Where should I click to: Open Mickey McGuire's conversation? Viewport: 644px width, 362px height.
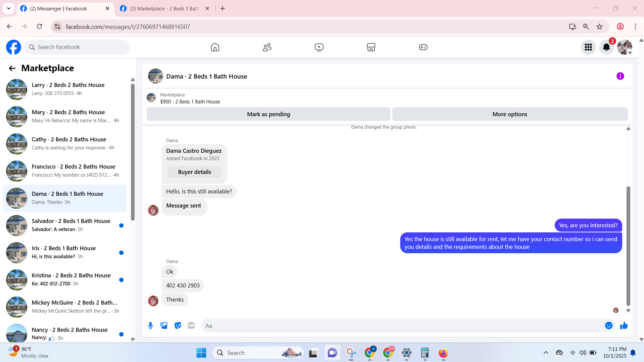65,307
